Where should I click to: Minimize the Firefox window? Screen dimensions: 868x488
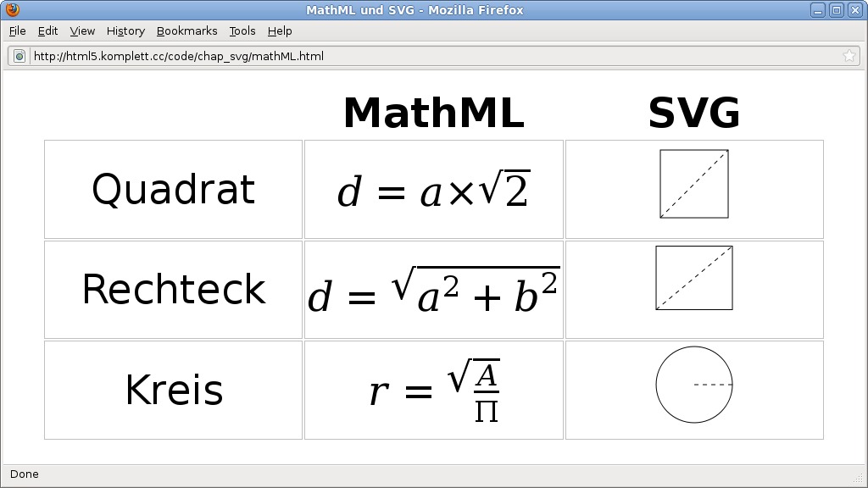pos(817,10)
